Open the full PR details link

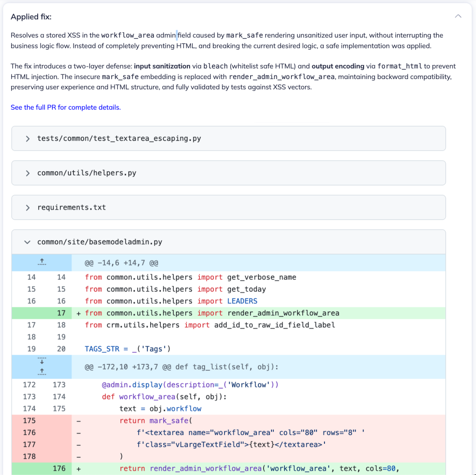(x=66, y=107)
